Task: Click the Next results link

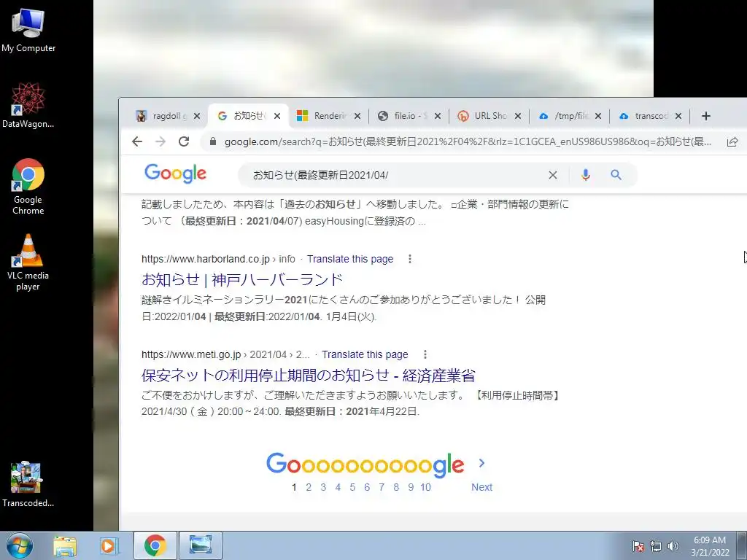Action: click(x=481, y=487)
